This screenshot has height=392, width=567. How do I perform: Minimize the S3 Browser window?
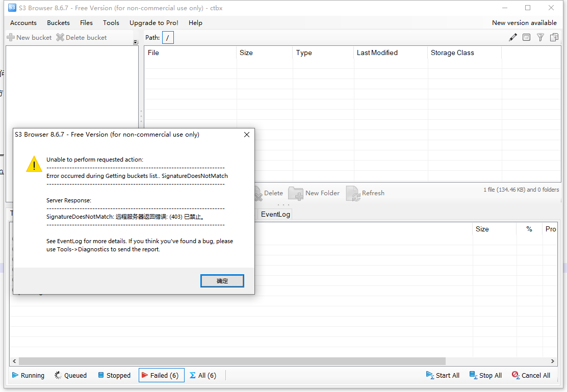click(505, 8)
